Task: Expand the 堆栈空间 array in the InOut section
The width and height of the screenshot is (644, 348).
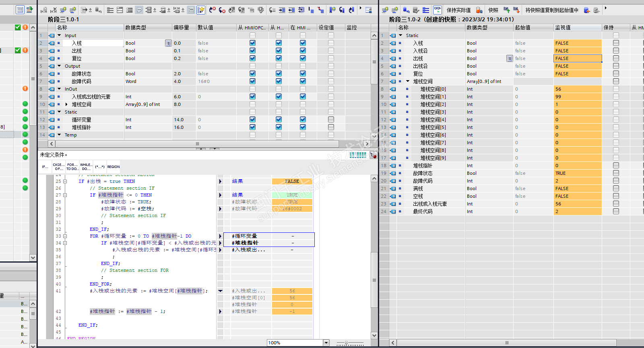Action: coord(66,104)
